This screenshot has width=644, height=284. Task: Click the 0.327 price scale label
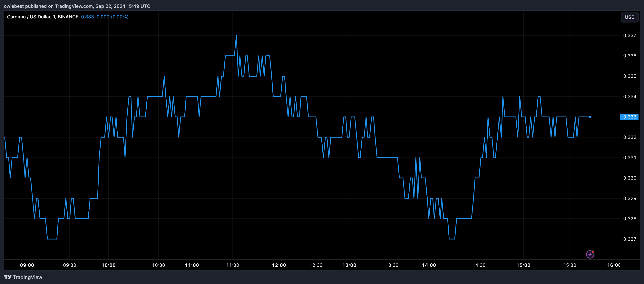pyautogui.click(x=629, y=239)
